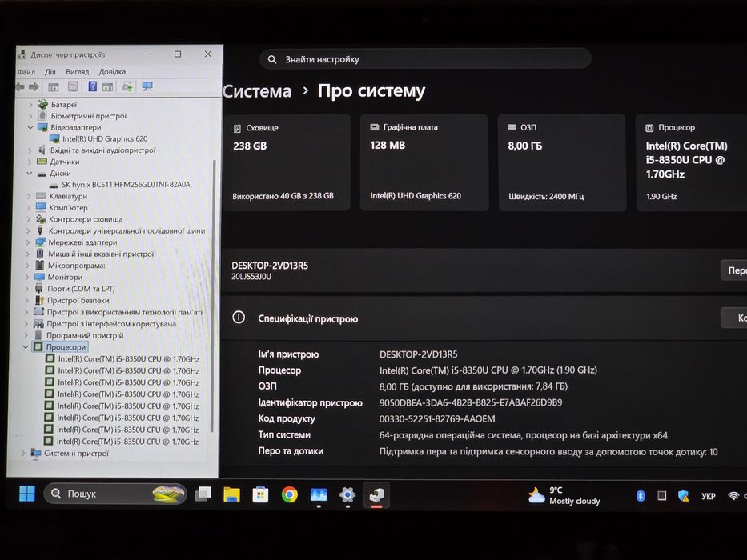Image resolution: width=747 pixels, height=560 pixels.
Task: Expand the Батареї node
Action: pyautogui.click(x=31, y=104)
